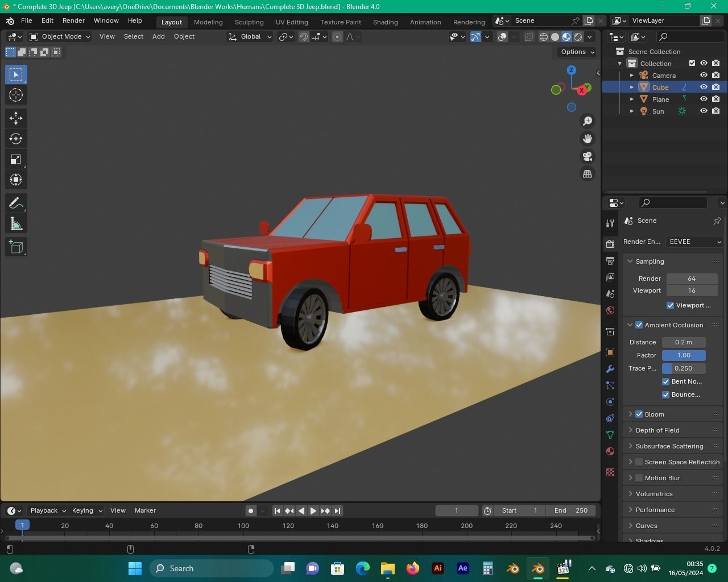Toggle the Bloom checkbox

click(x=639, y=414)
